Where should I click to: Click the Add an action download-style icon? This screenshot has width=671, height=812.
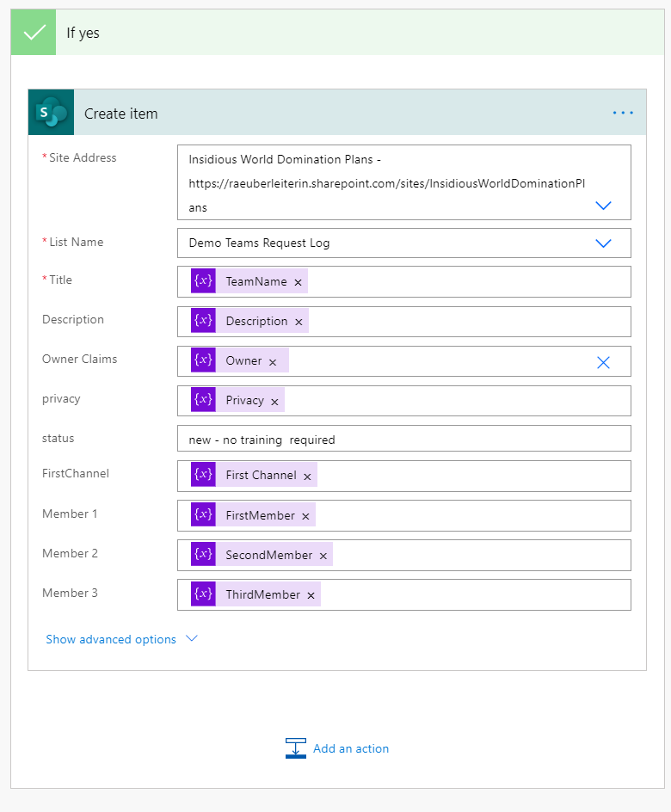pyautogui.click(x=296, y=748)
